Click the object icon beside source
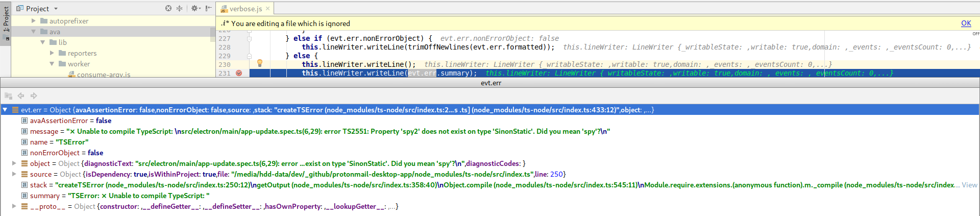 coord(24,174)
